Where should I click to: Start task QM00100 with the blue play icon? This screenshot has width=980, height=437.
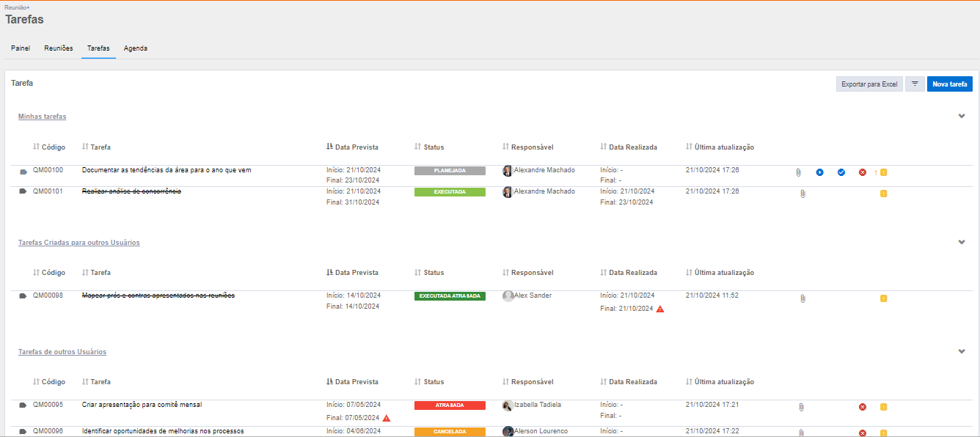tap(819, 172)
